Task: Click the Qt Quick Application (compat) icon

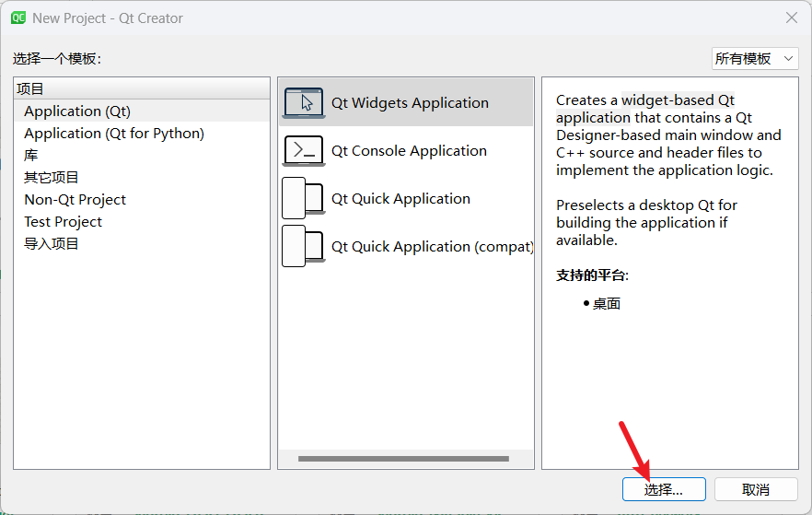Action: point(304,247)
